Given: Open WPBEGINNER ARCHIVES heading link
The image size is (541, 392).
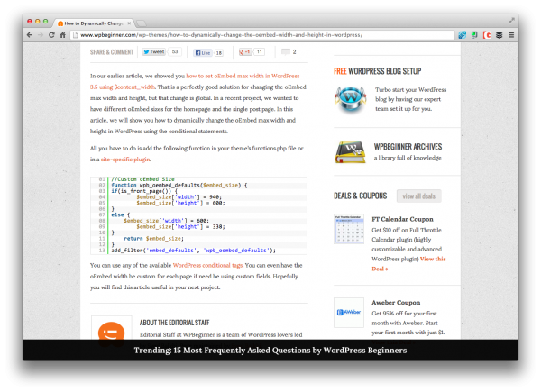Looking at the screenshot, I should (x=408, y=147).
